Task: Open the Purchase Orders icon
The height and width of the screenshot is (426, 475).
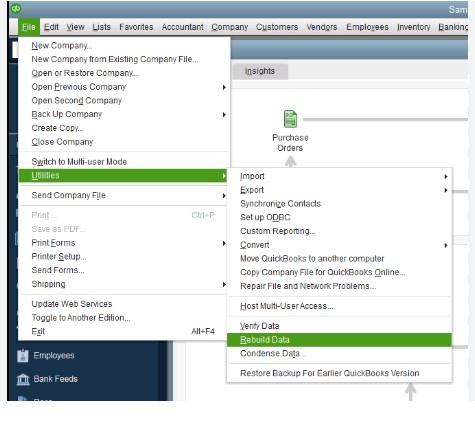Action: click(x=290, y=119)
